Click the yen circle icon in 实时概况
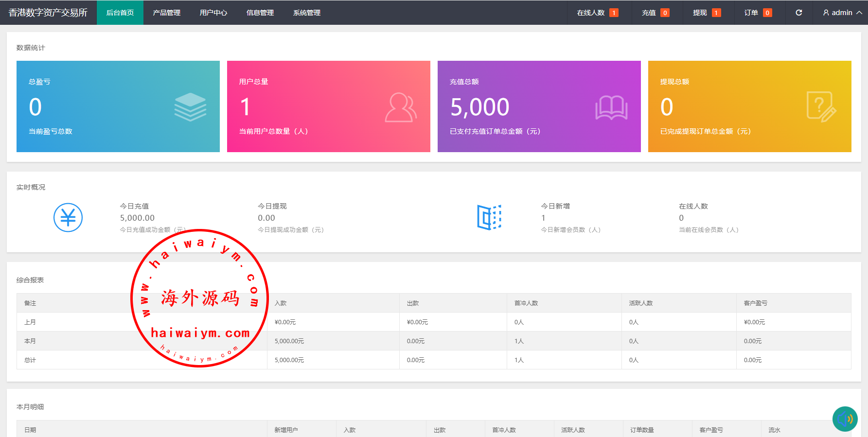Viewport: 868px width, 437px height. point(68,217)
